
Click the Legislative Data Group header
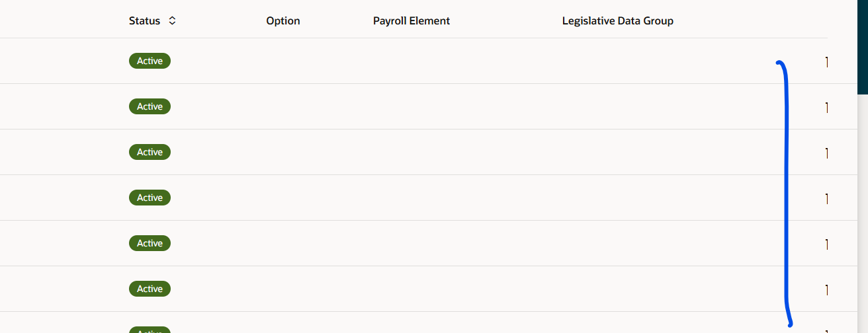(618, 20)
